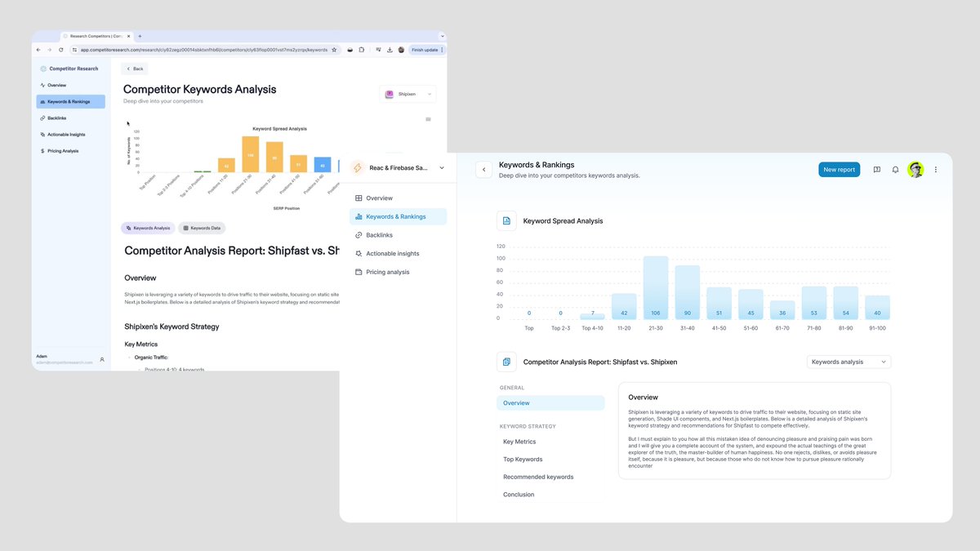Viewport: 980px width, 551px height.
Task: Click the tallest orange bar in back chart
Action: point(251,154)
